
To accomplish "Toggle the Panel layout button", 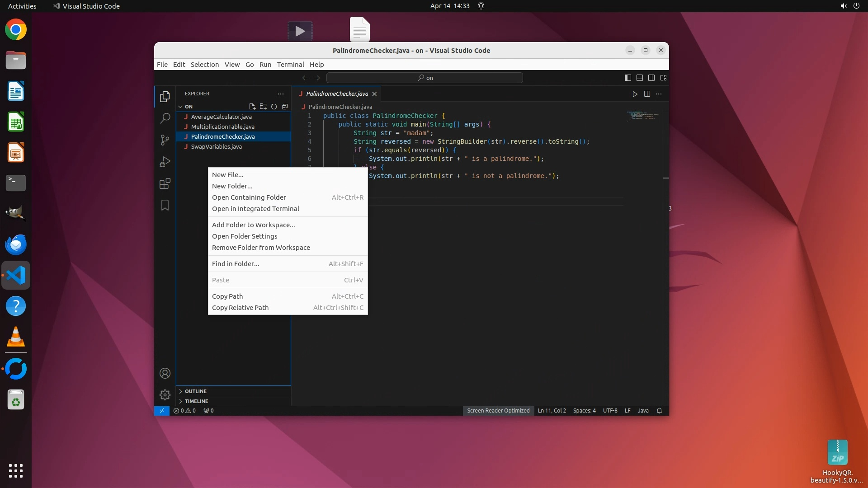I will 640,78.
